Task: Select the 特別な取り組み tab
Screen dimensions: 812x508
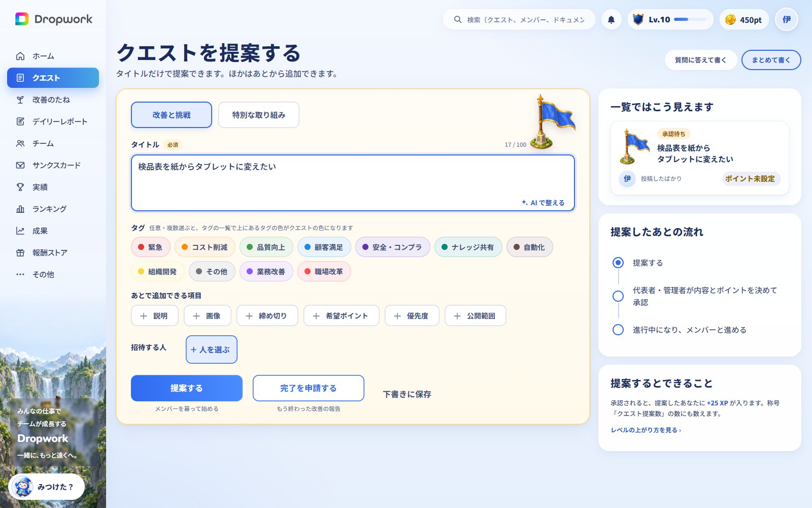Action: (259, 115)
